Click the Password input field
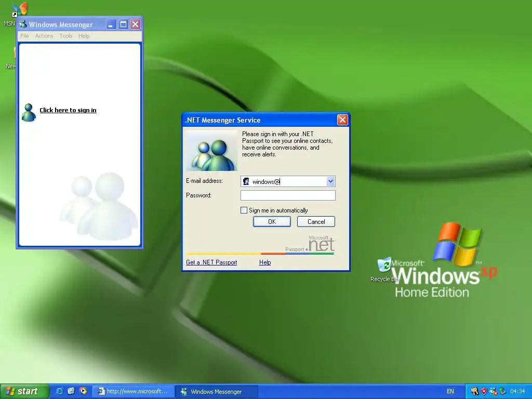Screen dimensions: 532x399 pyautogui.click(x=288, y=195)
